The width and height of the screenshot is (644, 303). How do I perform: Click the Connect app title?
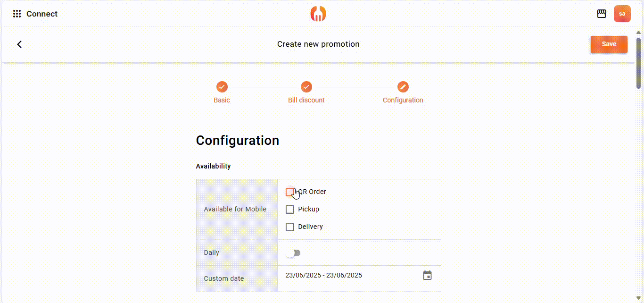[x=42, y=14]
